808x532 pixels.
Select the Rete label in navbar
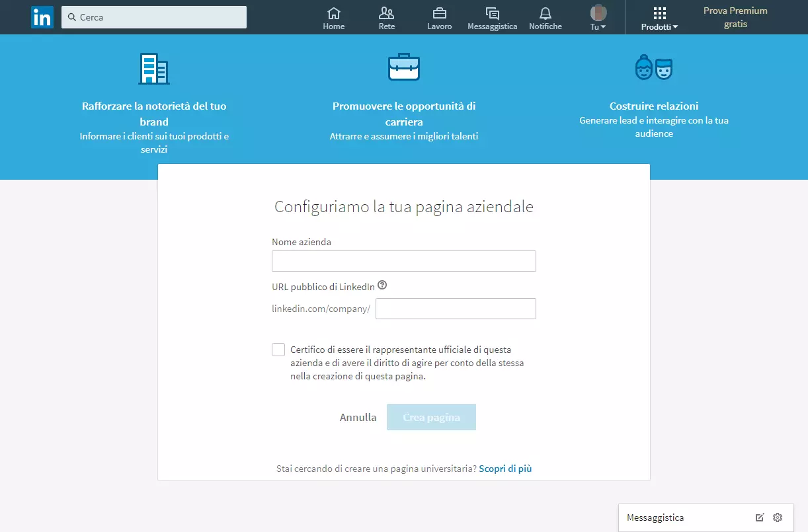click(x=387, y=26)
